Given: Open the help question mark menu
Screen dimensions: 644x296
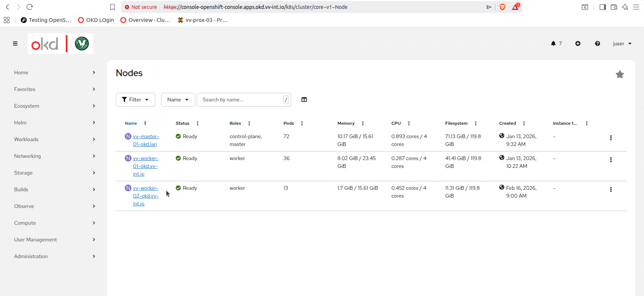Looking at the screenshot, I should [597, 43].
